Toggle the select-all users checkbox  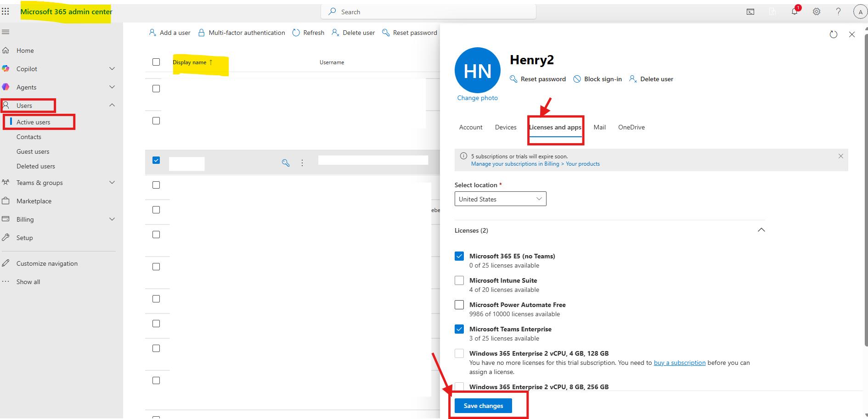click(156, 62)
